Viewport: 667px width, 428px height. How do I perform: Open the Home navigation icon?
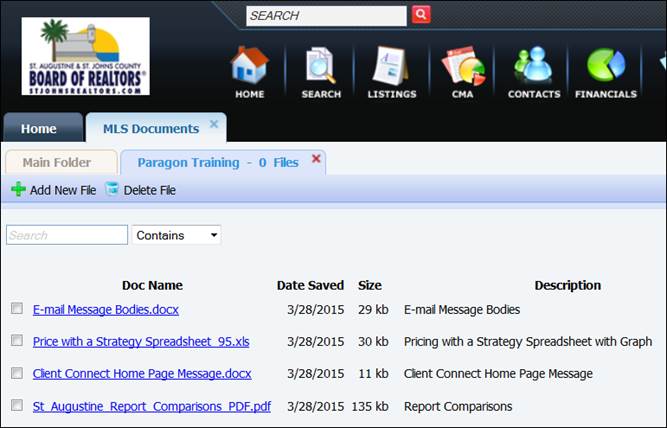(x=249, y=71)
